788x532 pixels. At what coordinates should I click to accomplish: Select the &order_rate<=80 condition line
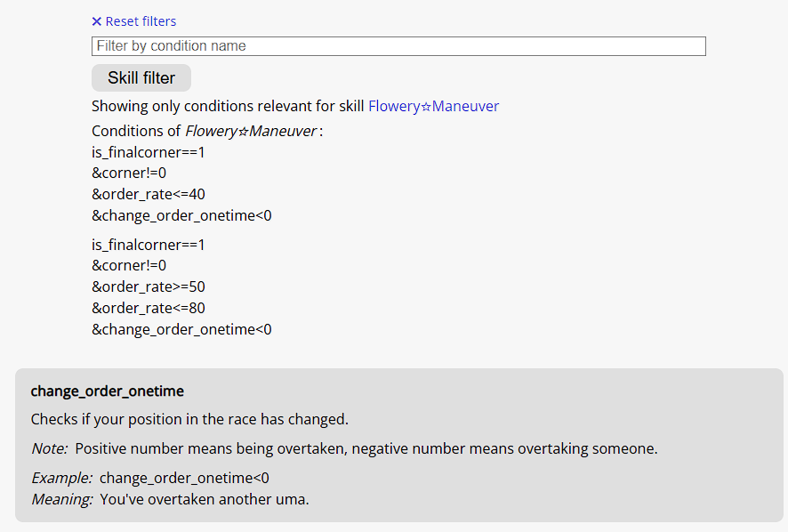[x=149, y=308]
